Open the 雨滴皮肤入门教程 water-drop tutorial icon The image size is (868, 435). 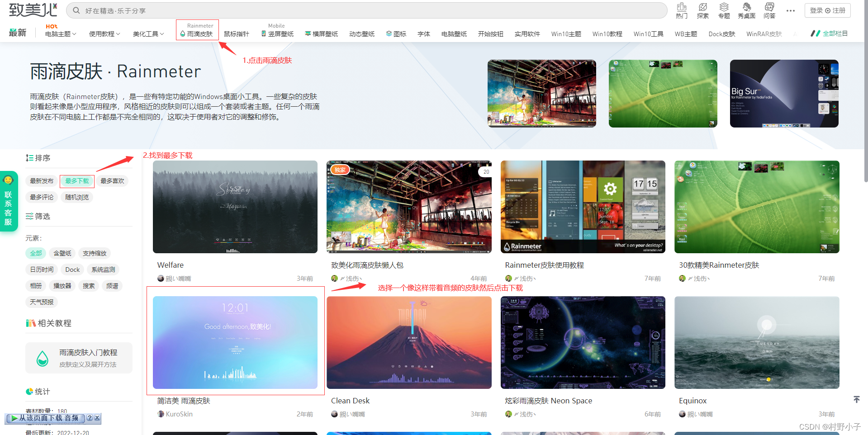(43, 358)
